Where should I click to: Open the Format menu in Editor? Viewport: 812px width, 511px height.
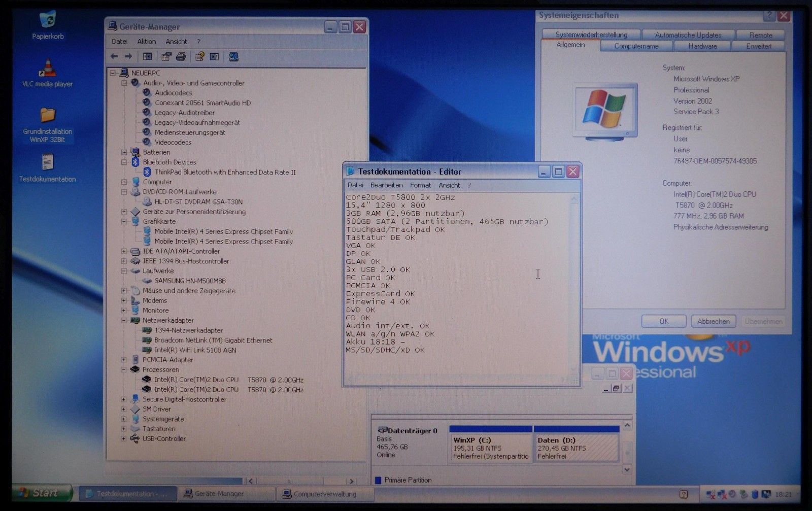click(420, 185)
